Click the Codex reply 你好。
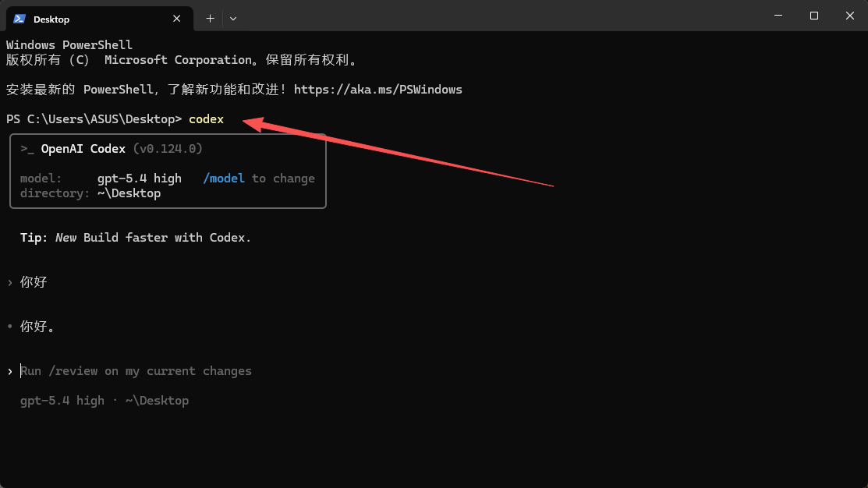Image resolution: width=868 pixels, height=488 pixels. [37, 327]
